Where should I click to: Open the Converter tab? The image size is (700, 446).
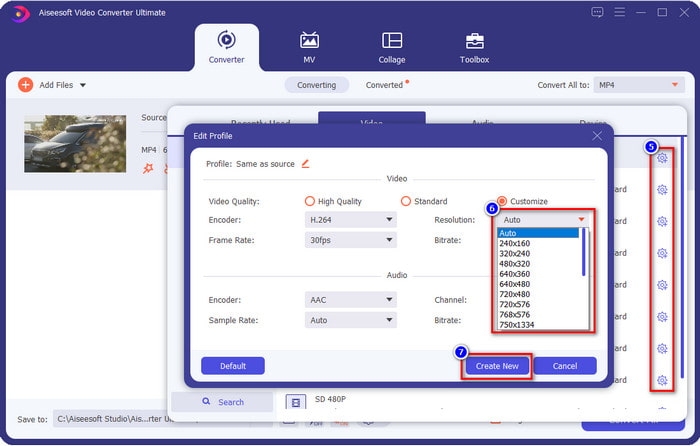pyautogui.click(x=226, y=47)
